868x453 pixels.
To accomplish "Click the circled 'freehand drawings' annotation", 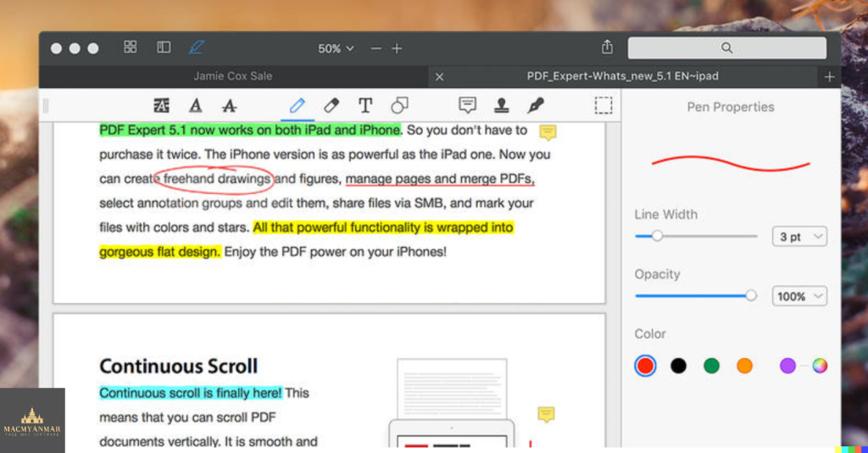I will (x=214, y=179).
